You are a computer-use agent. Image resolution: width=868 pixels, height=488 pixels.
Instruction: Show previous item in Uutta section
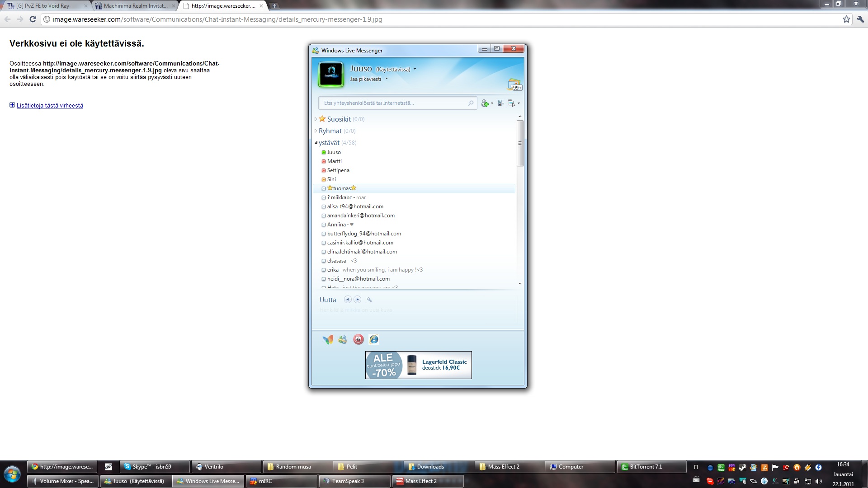point(348,300)
